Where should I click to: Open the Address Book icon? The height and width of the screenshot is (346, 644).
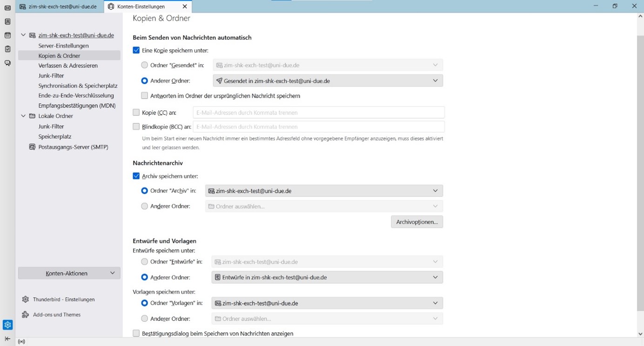click(x=7, y=21)
